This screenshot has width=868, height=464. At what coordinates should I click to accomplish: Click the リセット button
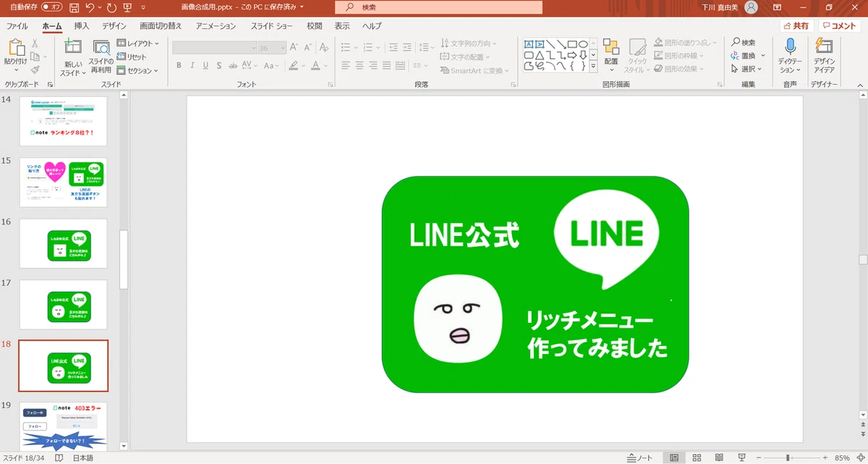pyautogui.click(x=132, y=56)
